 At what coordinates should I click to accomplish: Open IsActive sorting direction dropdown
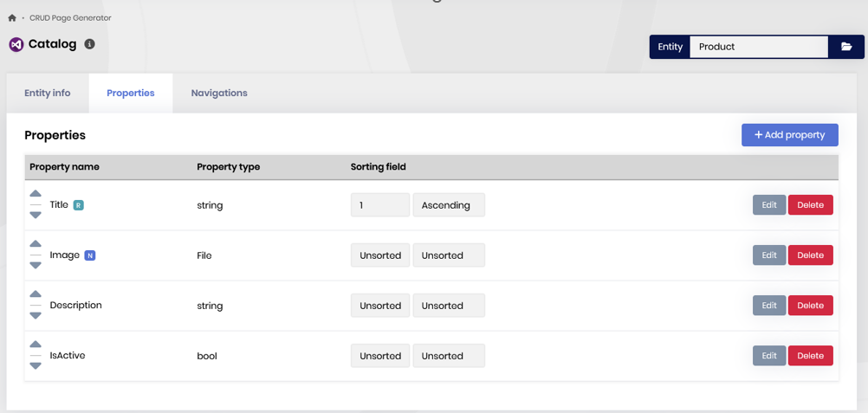point(448,356)
